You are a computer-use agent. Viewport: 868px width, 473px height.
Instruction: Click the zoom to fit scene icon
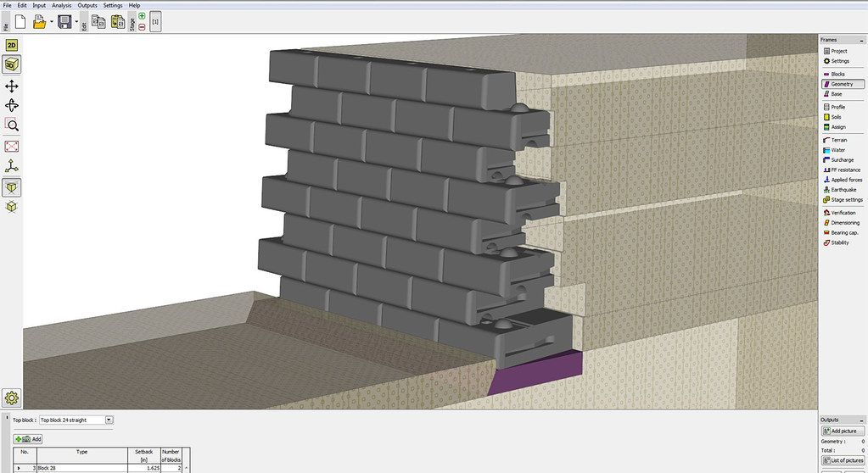coord(11,146)
